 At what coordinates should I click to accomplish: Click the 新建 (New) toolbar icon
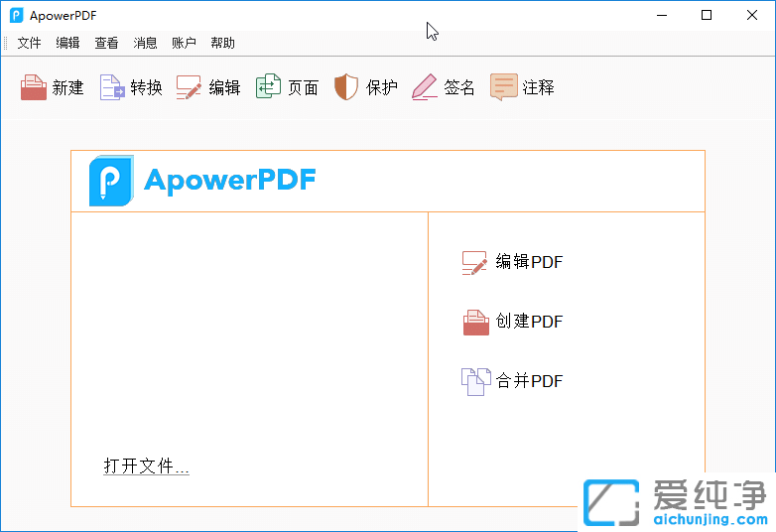point(33,87)
